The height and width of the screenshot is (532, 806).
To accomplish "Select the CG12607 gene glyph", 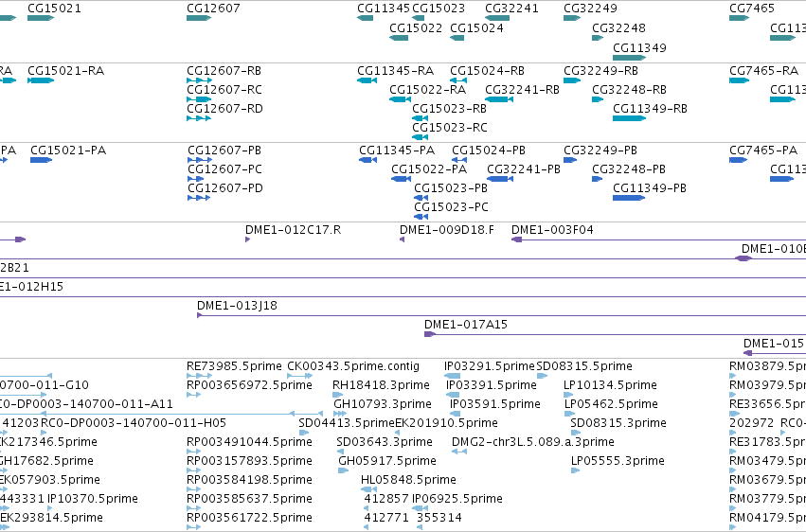I will click(199, 18).
